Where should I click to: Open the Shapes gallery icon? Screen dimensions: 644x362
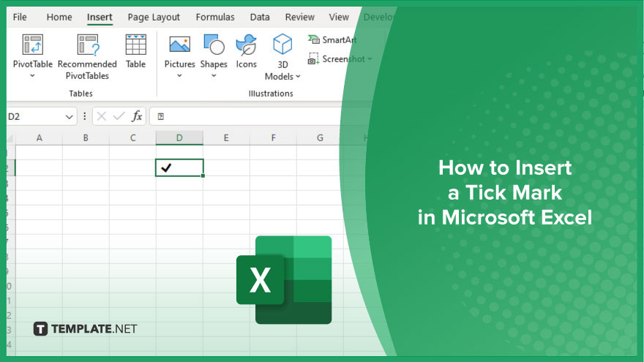pos(214,45)
